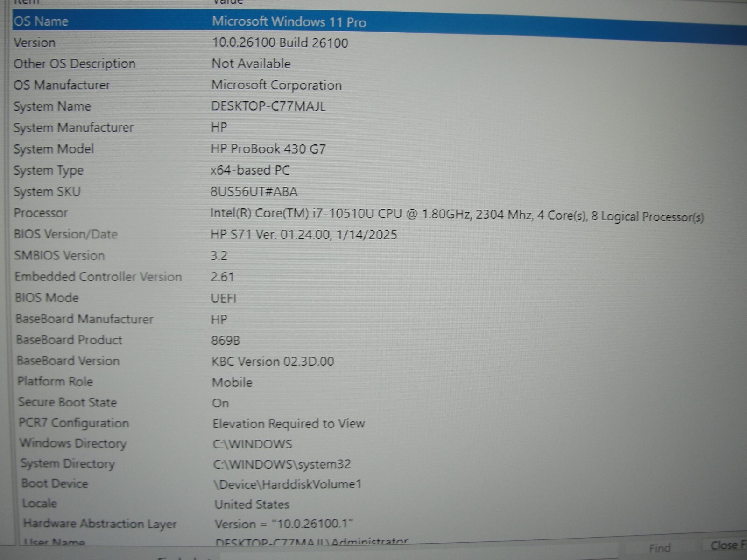Select the BIOS Mode row label
Image resolution: width=747 pixels, height=560 pixels.
(x=47, y=298)
